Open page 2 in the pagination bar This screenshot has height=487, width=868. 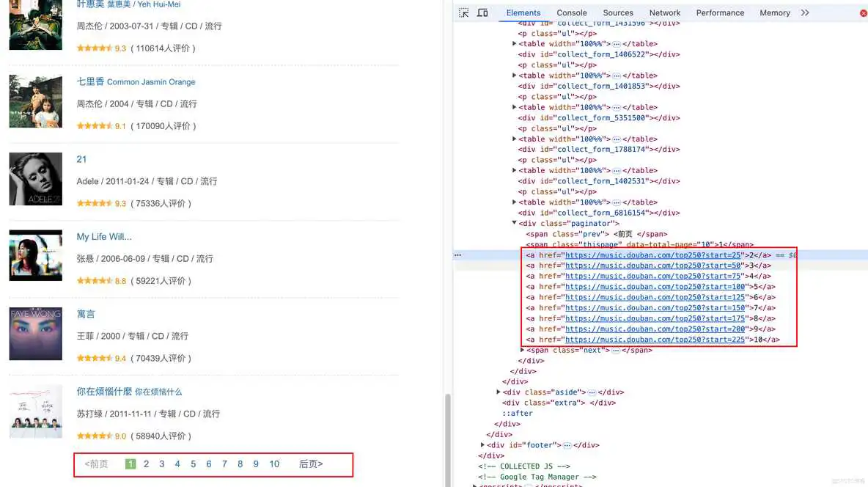click(x=146, y=464)
